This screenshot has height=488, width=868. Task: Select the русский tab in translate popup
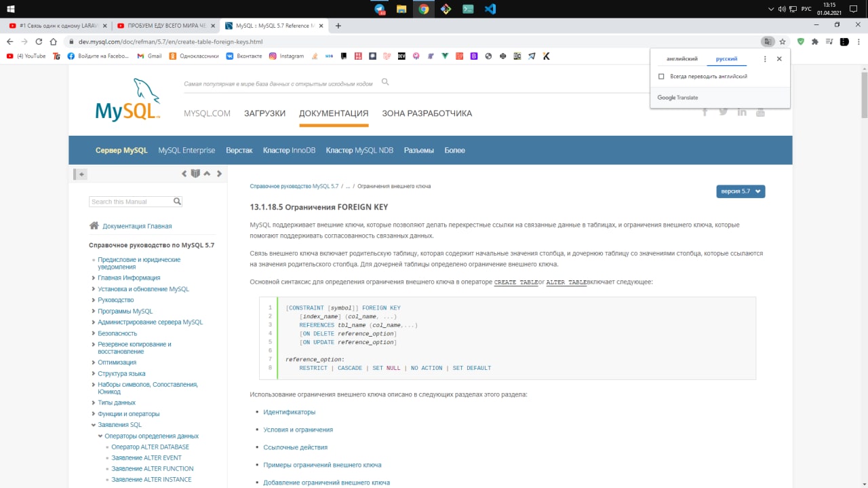pos(726,59)
